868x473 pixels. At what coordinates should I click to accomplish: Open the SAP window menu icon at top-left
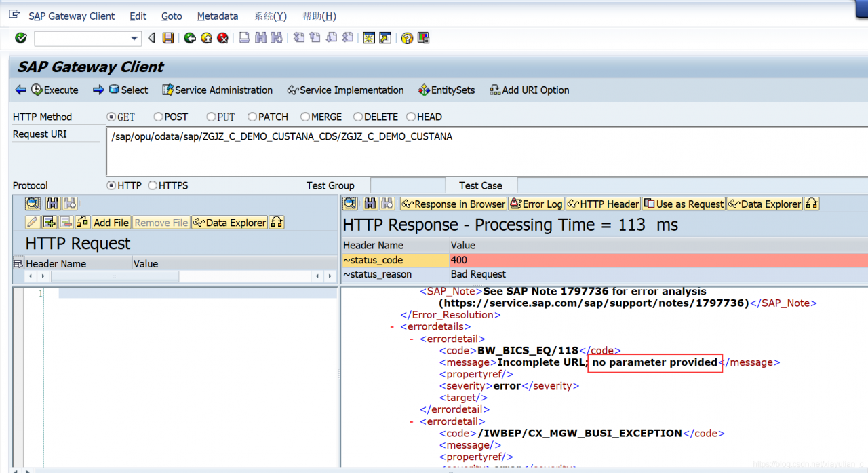click(14, 14)
